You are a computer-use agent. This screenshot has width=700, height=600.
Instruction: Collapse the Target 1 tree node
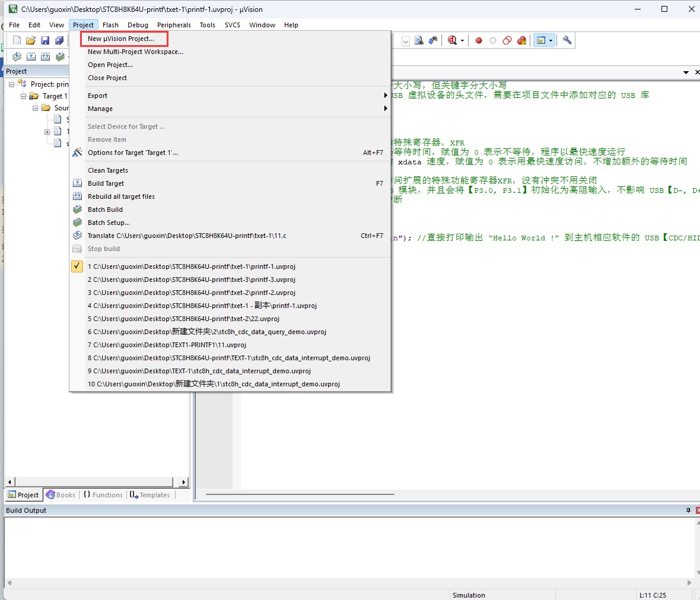click(23, 96)
